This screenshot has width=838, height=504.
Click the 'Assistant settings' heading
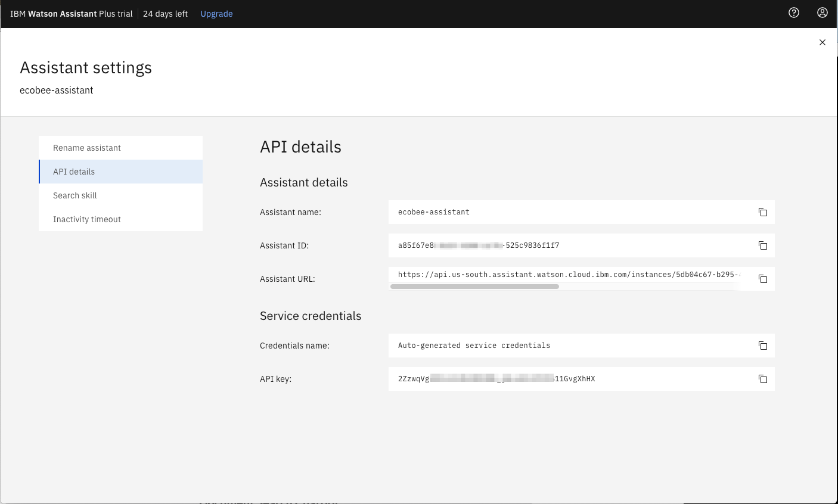click(x=86, y=68)
